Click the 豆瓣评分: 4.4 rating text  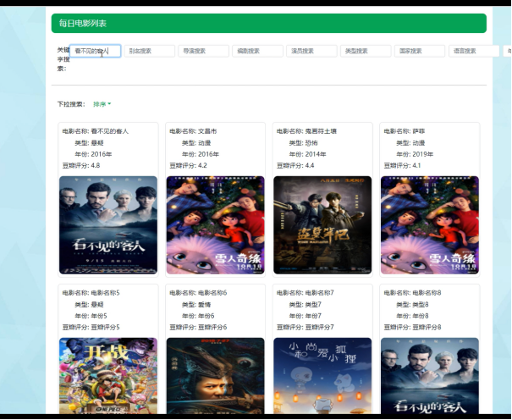[x=295, y=166]
